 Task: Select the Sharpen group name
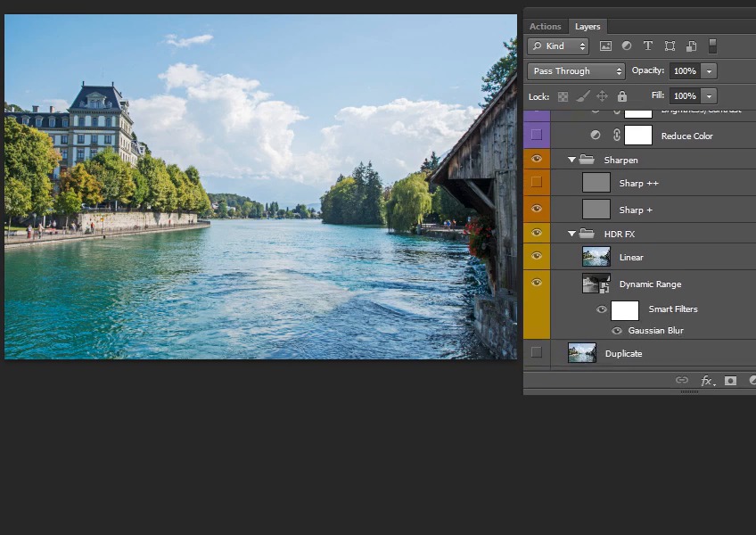pos(621,160)
